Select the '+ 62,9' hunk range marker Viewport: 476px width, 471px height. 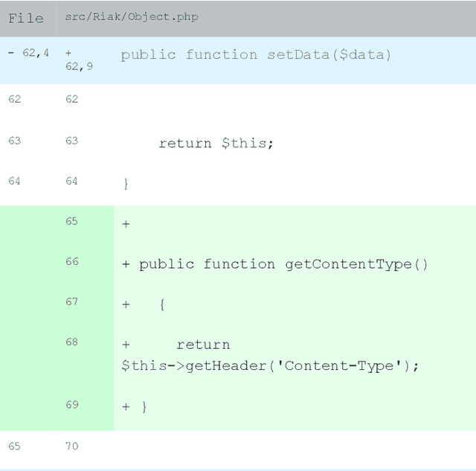79,60
